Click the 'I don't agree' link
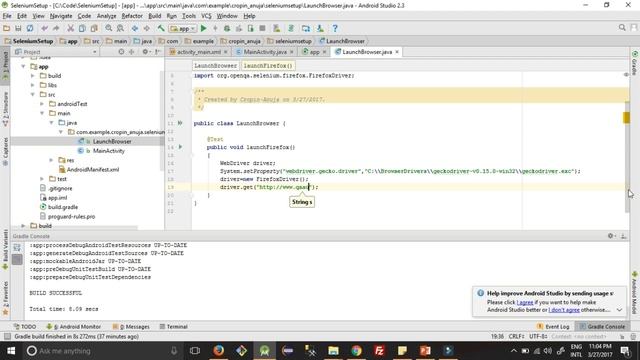This screenshot has height=360, width=640. (x=564, y=310)
